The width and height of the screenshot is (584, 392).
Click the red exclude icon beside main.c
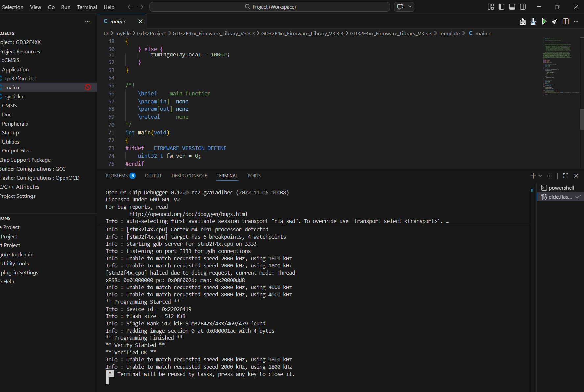point(88,87)
